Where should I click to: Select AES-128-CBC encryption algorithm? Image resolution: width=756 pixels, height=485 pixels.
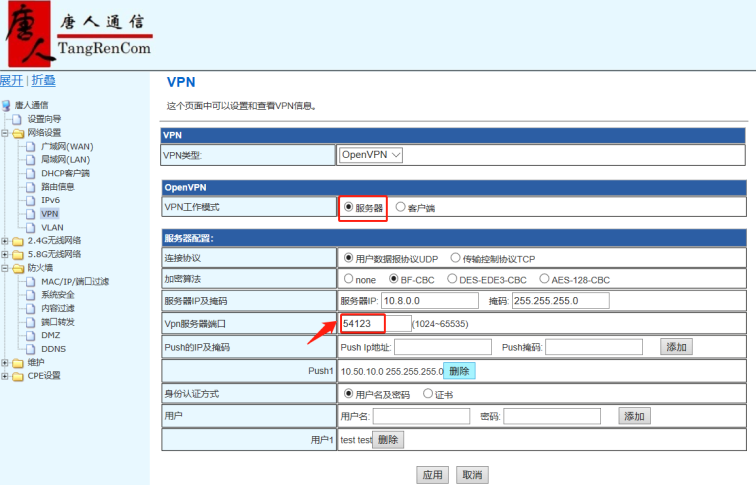[545, 279]
